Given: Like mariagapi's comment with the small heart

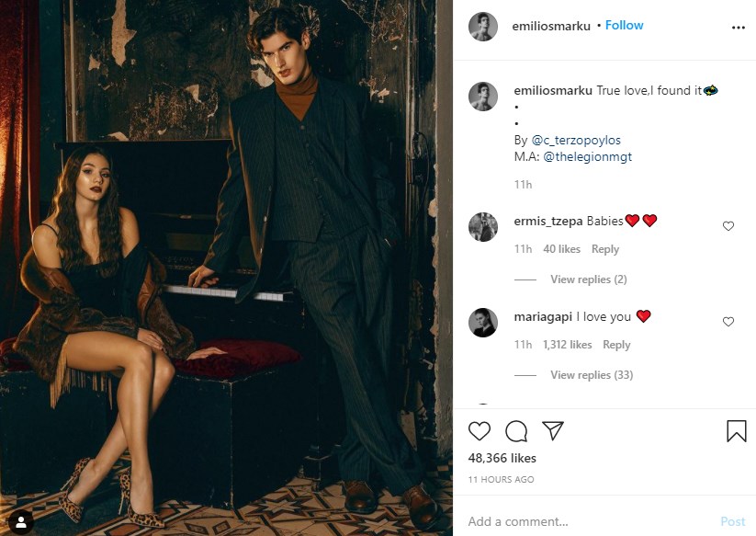Looking at the screenshot, I should (728, 321).
